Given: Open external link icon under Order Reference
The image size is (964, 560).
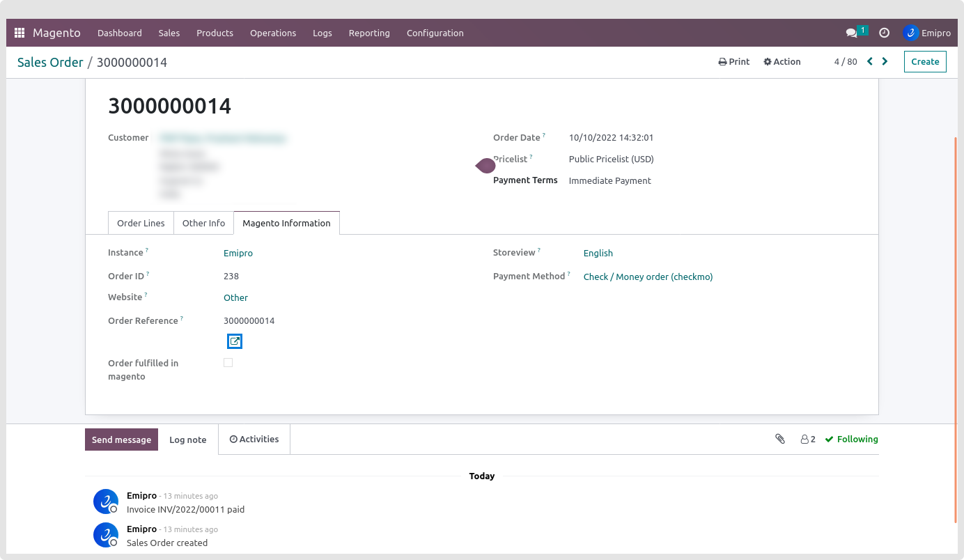Looking at the screenshot, I should coord(235,341).
